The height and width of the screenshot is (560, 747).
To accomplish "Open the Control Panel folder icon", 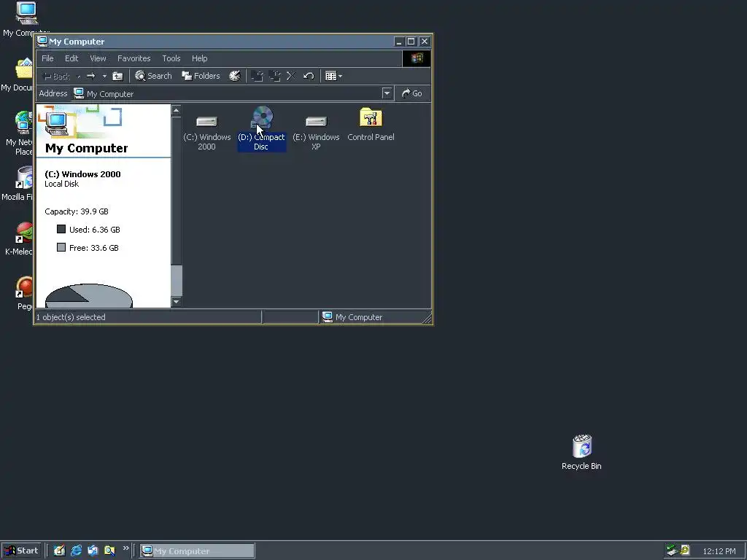I will coord(371,117).
